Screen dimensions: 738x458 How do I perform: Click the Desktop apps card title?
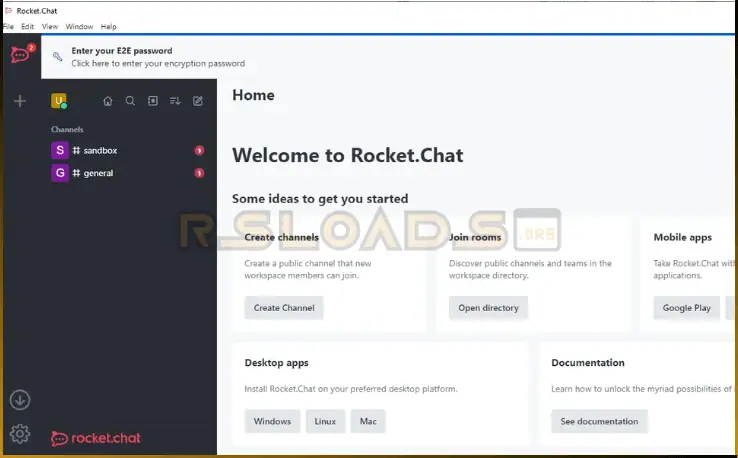[276, 363]
